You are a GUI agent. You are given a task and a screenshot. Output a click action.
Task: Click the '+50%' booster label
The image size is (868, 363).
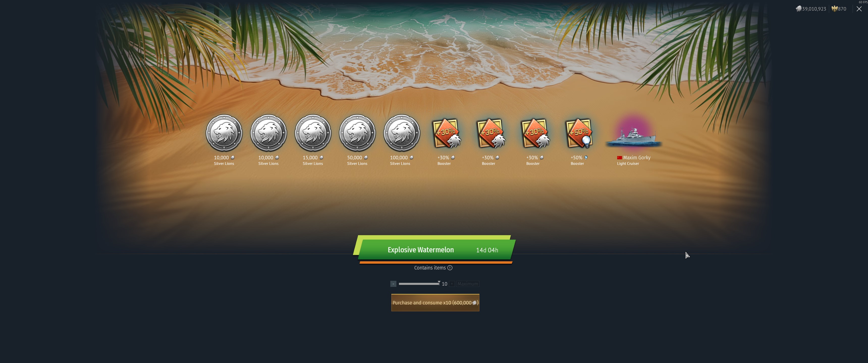point(577,158)
